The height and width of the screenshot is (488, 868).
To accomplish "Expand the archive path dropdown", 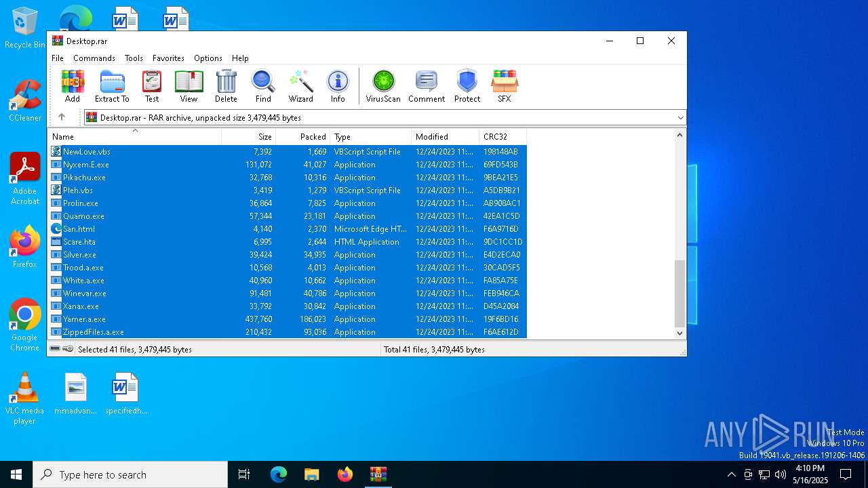I will point(680,118).
